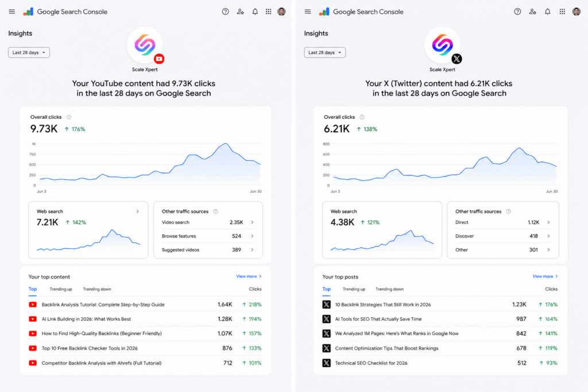Click account avatar in X panel header

(x=577, y=11)
